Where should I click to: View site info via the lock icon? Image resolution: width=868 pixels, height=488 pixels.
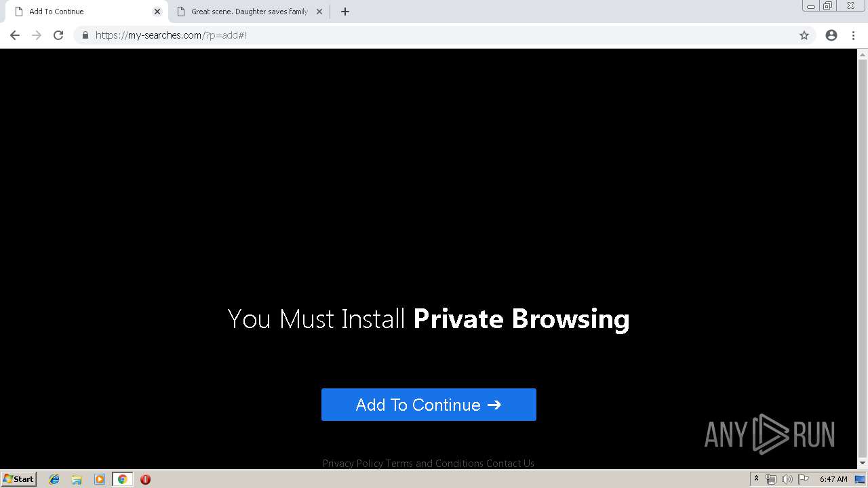(85, 35)
